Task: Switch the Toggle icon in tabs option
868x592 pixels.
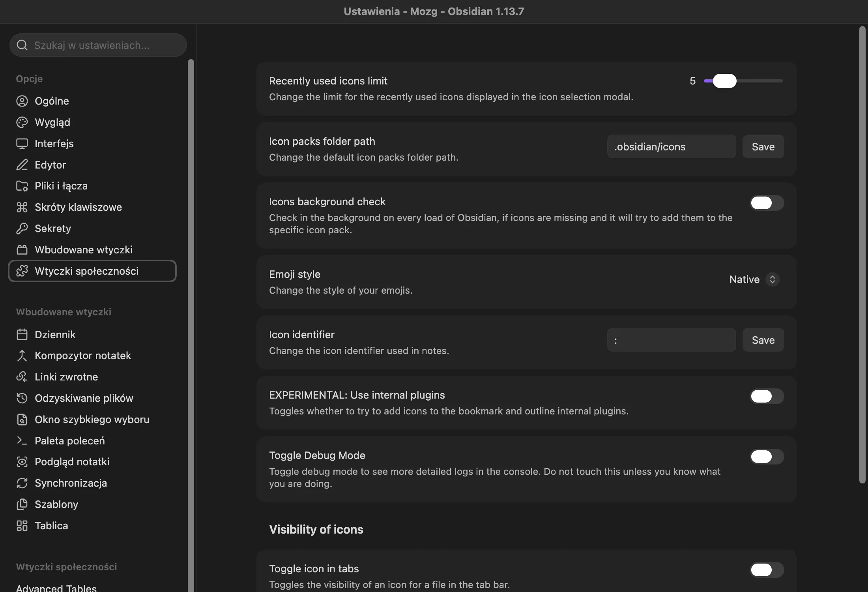Action: click(x=767, y=570)
